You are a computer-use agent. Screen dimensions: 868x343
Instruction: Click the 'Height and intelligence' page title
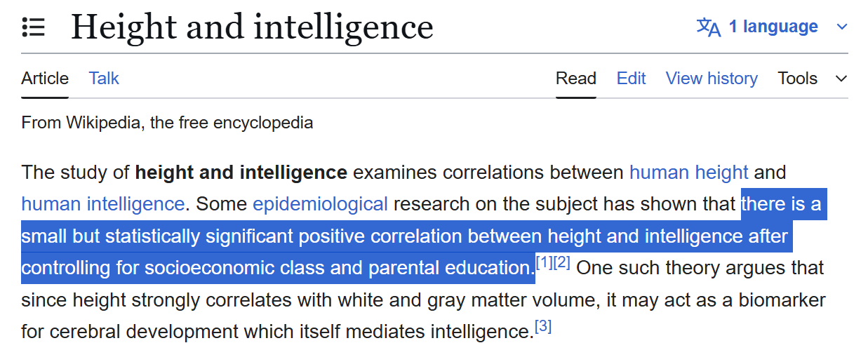pyautogui.click(x=252, y=27)
